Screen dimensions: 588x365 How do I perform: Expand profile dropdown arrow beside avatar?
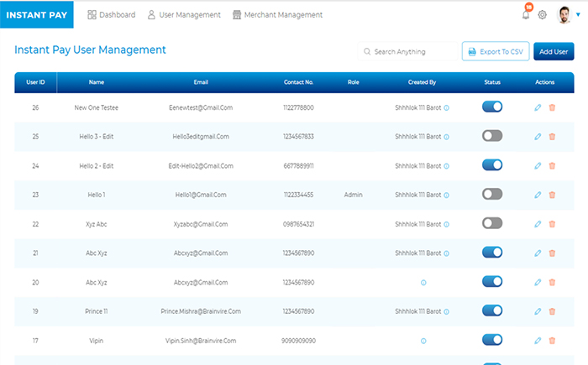pyautogui.click(x=578, y=14)
